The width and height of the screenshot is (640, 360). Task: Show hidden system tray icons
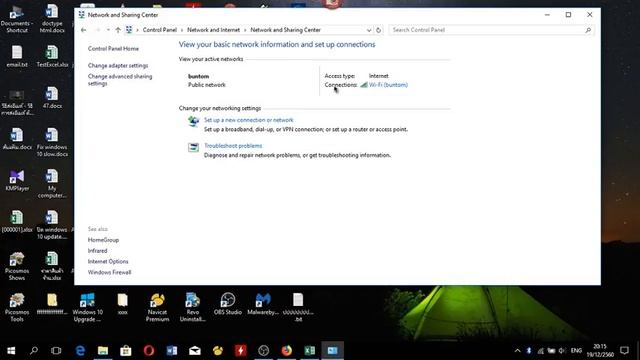tap(518, 351)
